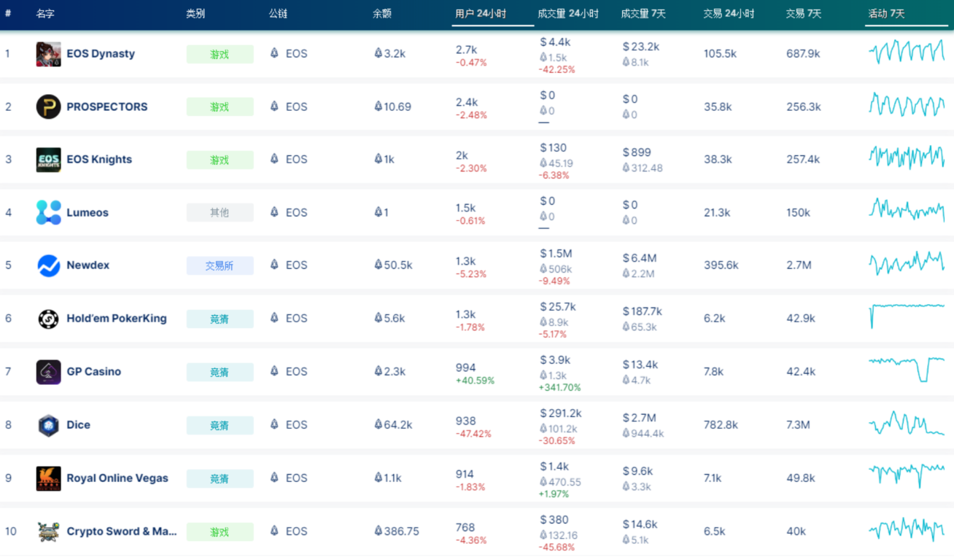Viewport: 954px width, 560px height.
Task: Click EOS chain icon in GP Casino row
Action: point(274,371)
